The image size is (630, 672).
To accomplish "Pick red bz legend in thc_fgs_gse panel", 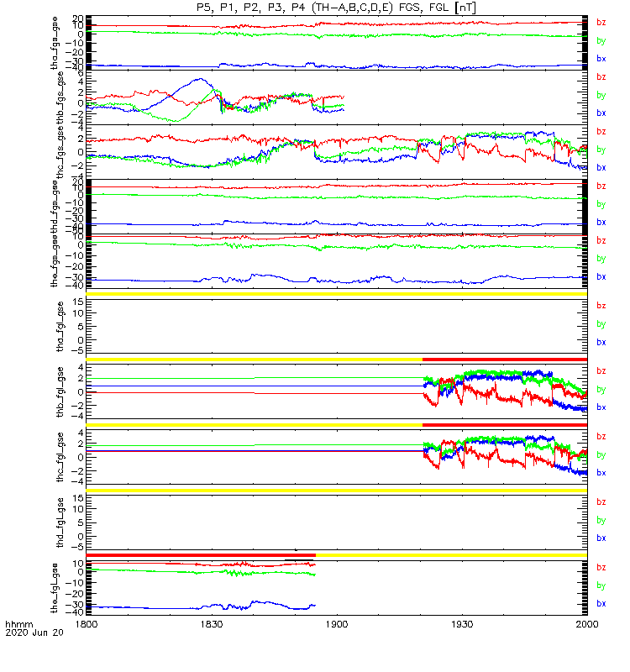I will click(x=601, y=132).
